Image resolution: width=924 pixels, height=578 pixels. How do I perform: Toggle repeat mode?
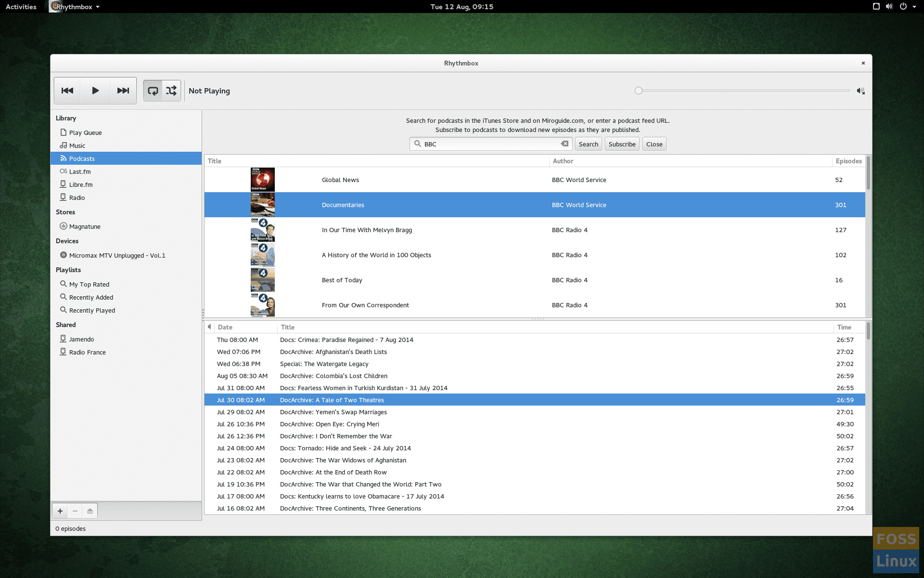coord(153,91)
